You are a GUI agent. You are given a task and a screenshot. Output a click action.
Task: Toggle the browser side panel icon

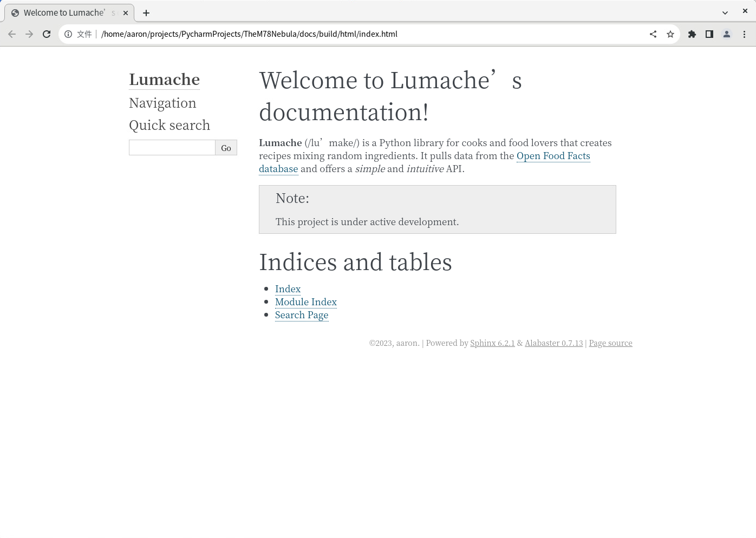(x=709, y=34)
